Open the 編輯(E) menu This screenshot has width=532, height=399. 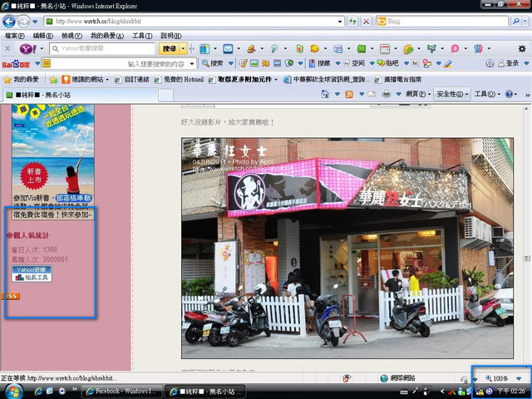(x=42, y=36)
